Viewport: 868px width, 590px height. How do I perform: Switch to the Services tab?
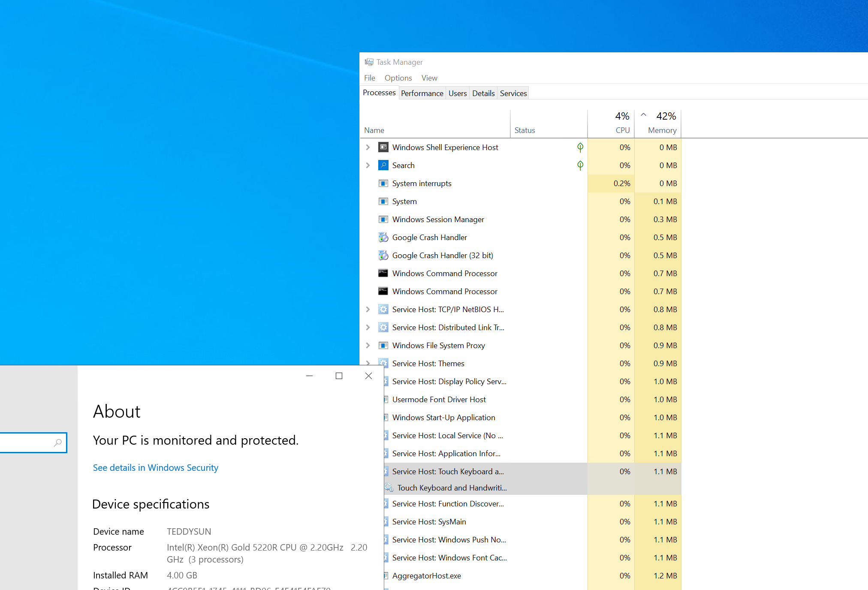[513, 93]
